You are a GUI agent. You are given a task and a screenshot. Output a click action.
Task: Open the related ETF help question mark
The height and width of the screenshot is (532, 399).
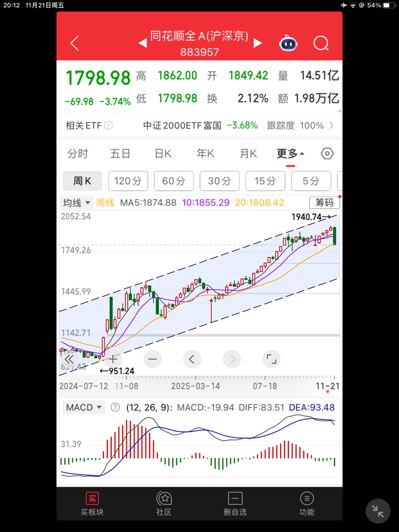pos(108,126)
